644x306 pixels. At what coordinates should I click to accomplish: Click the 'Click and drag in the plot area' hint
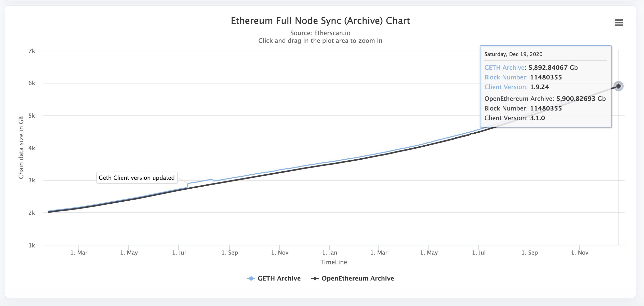[x=320, y=40]
